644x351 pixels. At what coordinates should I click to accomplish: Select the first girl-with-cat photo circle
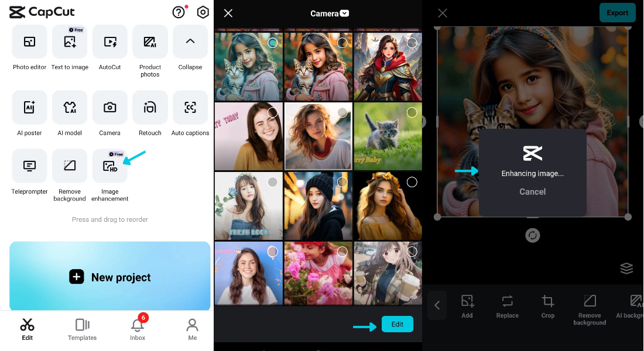(x=272, y=43)
